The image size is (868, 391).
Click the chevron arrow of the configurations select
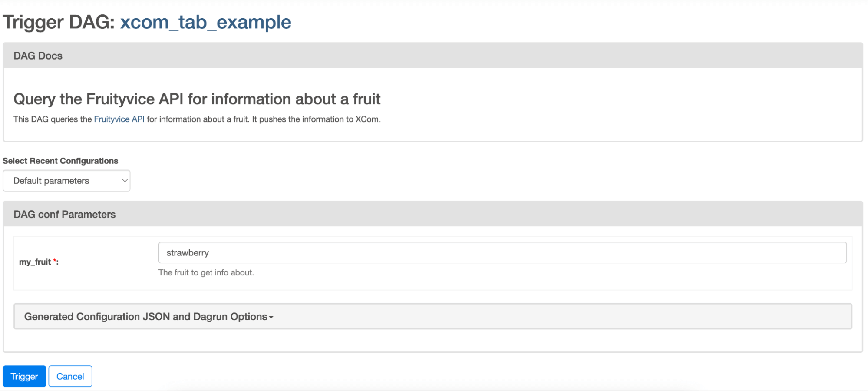[x=125, y=181]
